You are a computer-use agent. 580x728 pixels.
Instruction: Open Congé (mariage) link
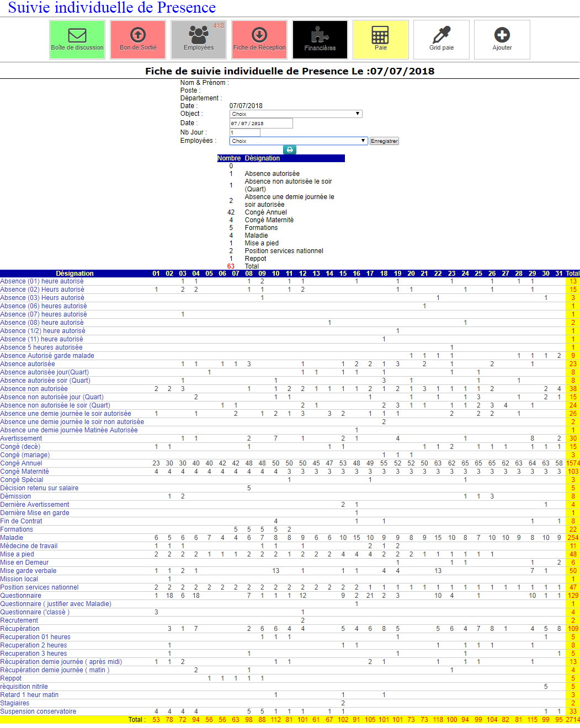coord(25,455)
